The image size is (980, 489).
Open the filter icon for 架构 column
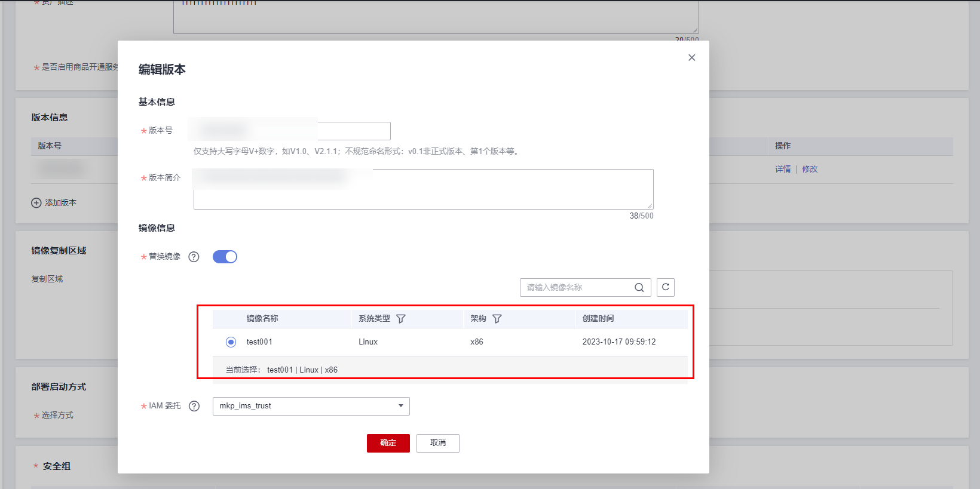click(497, 319)
